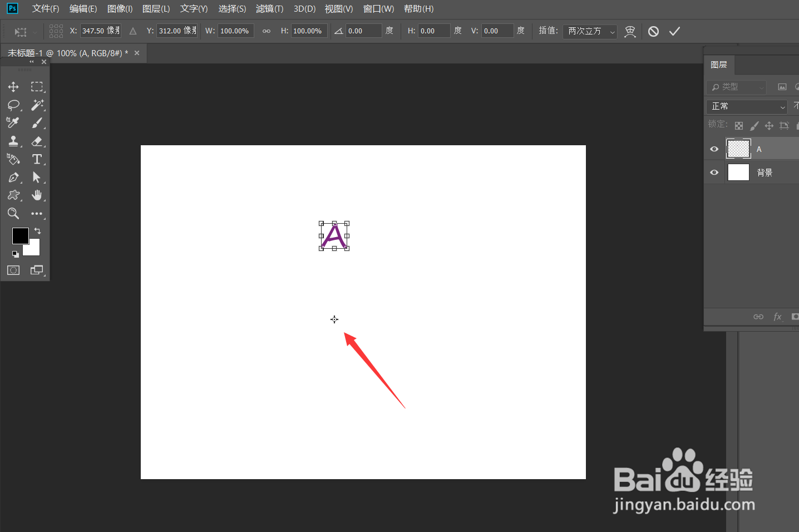Open the blend mode dropdown showing 正常
Screen dimensions: 799x532
[x=747, y=106]
